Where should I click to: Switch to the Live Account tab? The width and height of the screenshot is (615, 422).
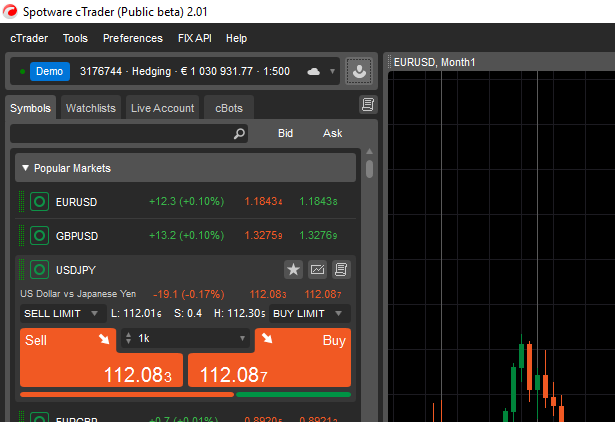162,108
